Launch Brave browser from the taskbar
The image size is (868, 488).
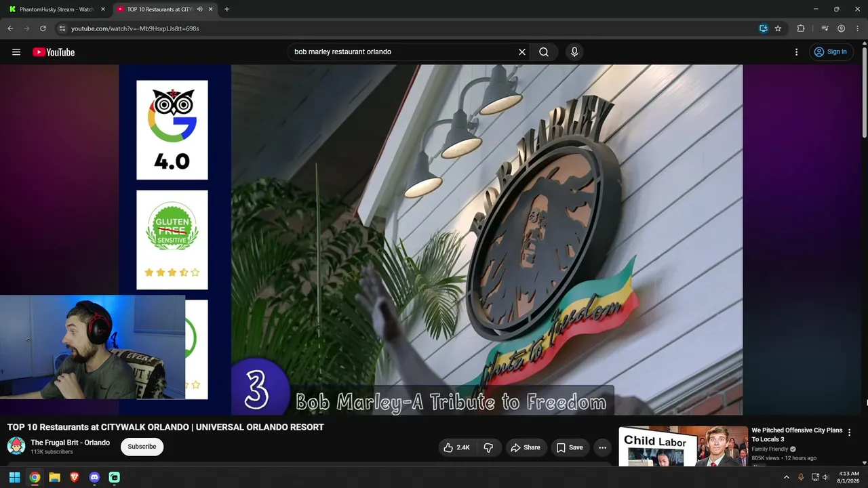coord(75,477)
